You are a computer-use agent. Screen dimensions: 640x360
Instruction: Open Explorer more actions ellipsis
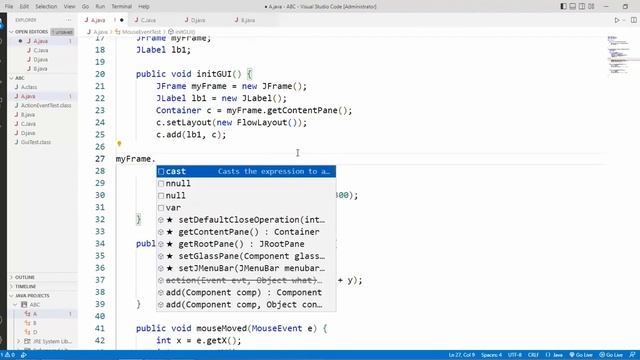click(x=68, y=20)
